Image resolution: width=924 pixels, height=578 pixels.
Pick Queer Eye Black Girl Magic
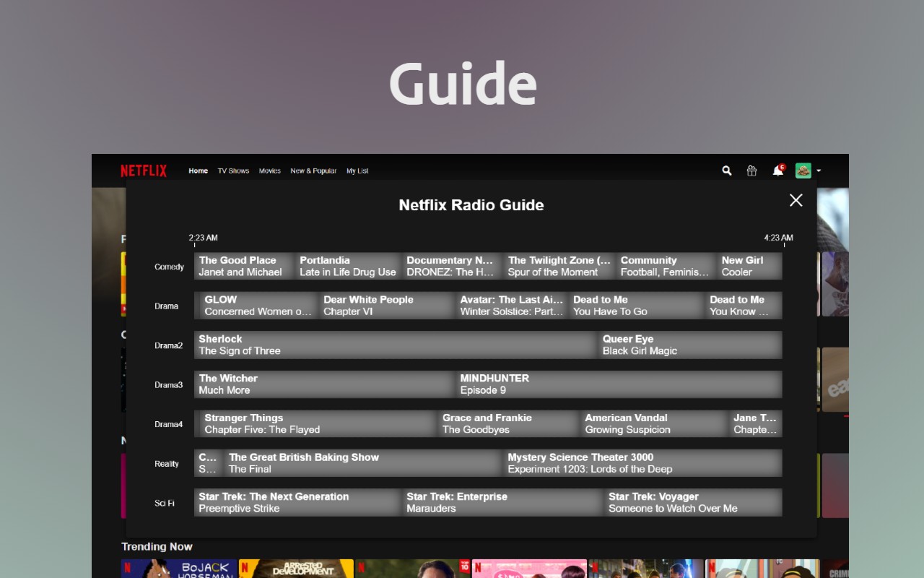click(x=691, y=345)
